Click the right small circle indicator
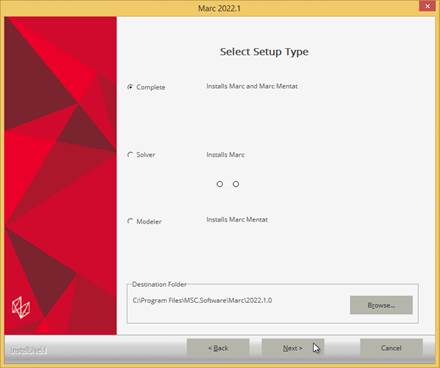The width and height of the screenshot is (440, 368). pos(236,184)
